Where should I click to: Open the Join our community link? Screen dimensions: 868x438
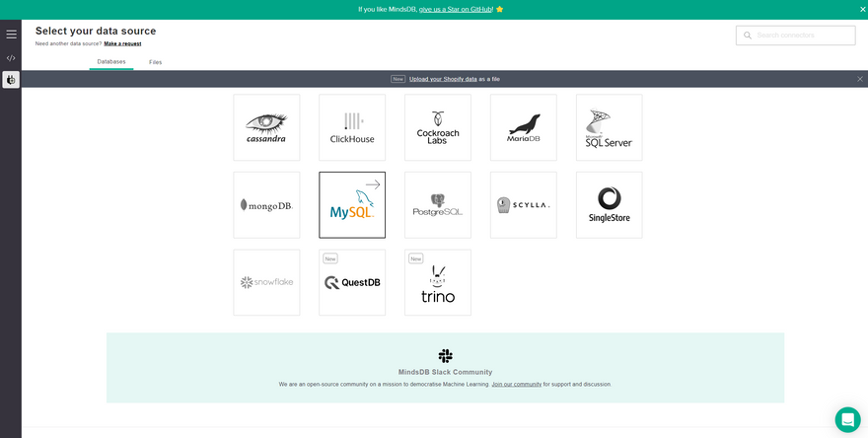click(517, 385)
